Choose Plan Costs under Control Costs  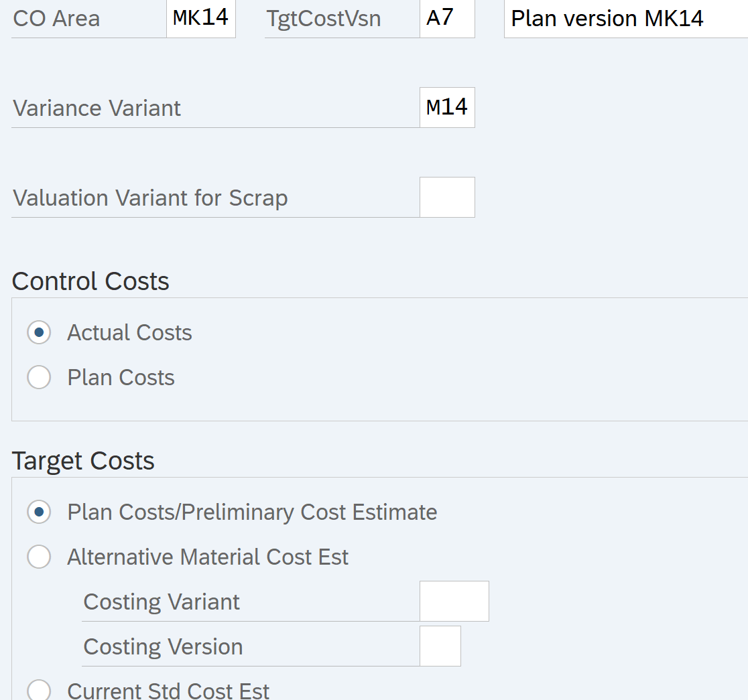pyautogui.click(x=39, y=378)
